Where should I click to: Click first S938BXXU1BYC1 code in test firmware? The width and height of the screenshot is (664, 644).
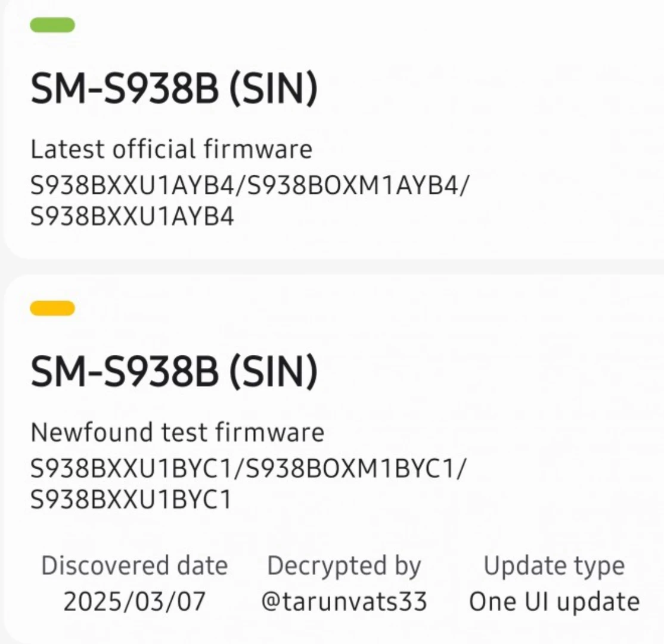131,470
